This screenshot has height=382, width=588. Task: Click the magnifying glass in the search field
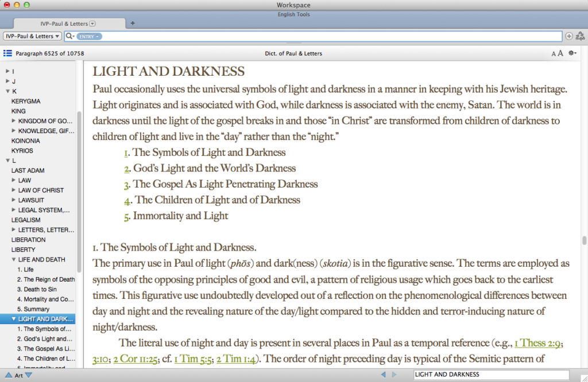pyautogui.click(x=68, y=36)
